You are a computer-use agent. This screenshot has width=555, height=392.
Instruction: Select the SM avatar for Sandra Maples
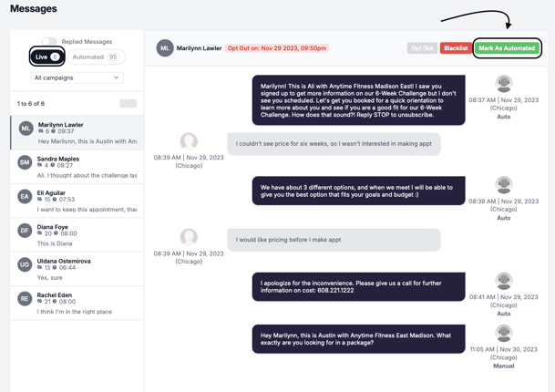[x=25, y=162]
